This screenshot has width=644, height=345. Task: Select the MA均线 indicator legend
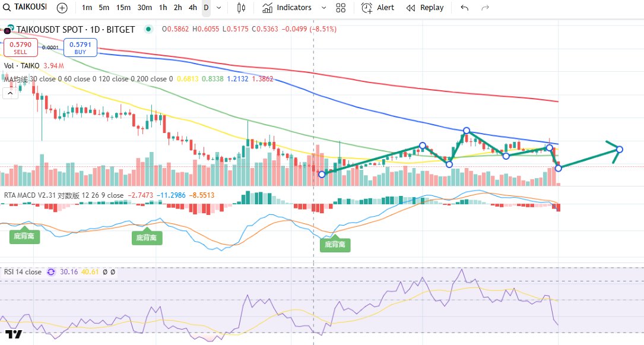pyautogui.click(x=88, y=79)
